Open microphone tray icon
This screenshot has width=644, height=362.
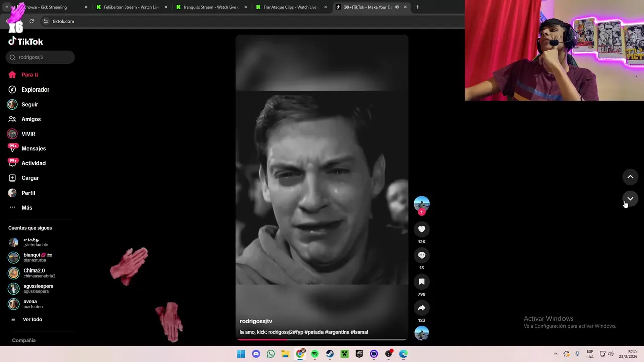tap(577, 354)
